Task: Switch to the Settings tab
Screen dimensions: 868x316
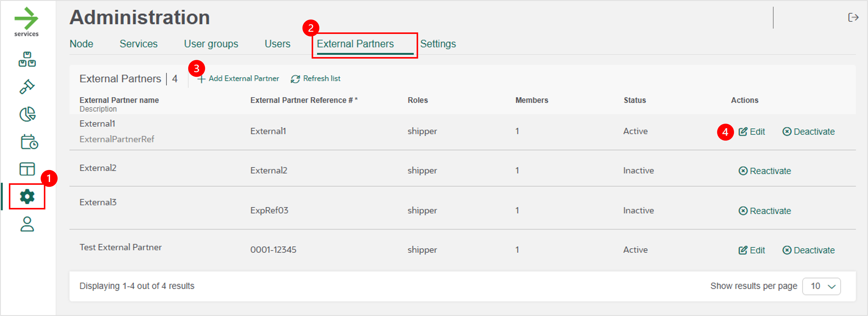Action: click(438, 44)
